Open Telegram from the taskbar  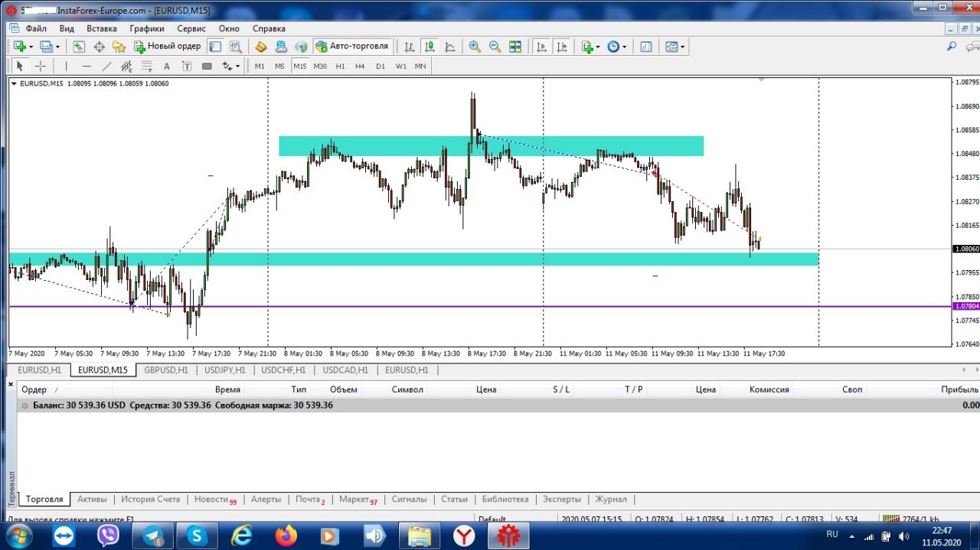(x=152, y=536)
